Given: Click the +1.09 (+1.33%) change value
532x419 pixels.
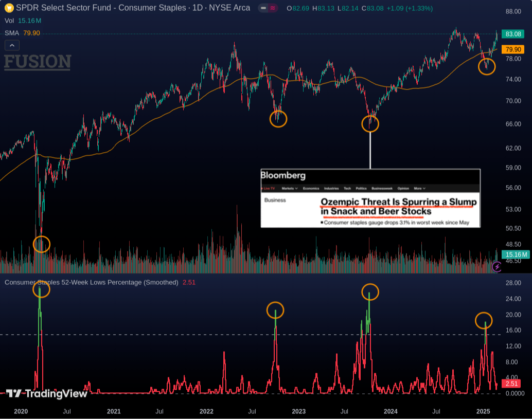Looking at the screenshot, I should (x=410, y=8).
